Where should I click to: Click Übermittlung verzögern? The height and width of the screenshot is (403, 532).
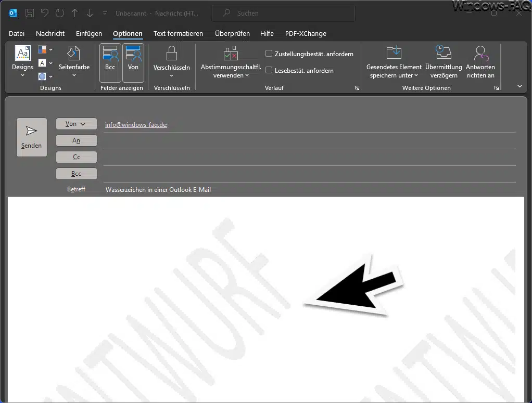[x=444, y=62]
